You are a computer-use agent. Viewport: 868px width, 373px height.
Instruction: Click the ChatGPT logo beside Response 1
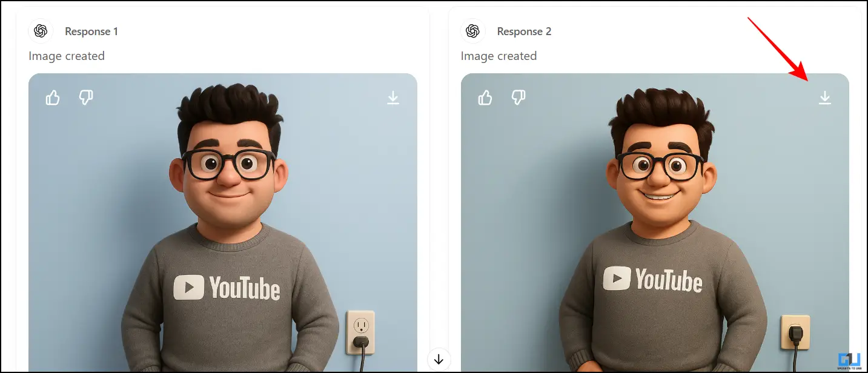41,31
